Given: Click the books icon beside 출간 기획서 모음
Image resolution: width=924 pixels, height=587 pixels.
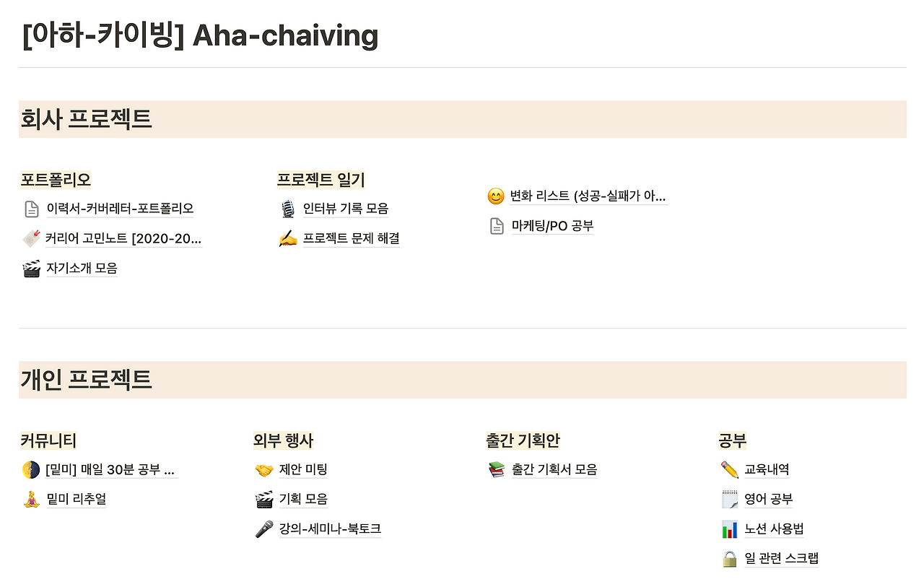Looking at the screenshot, I should [497, 471].
